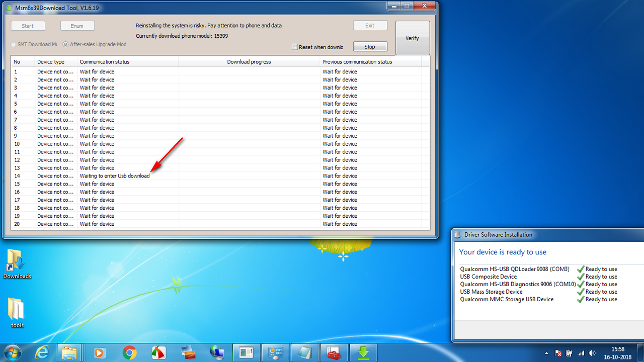644x362 pixels.
Task: Launch Google Chrome from the taskbar
Action: (129, 353)
